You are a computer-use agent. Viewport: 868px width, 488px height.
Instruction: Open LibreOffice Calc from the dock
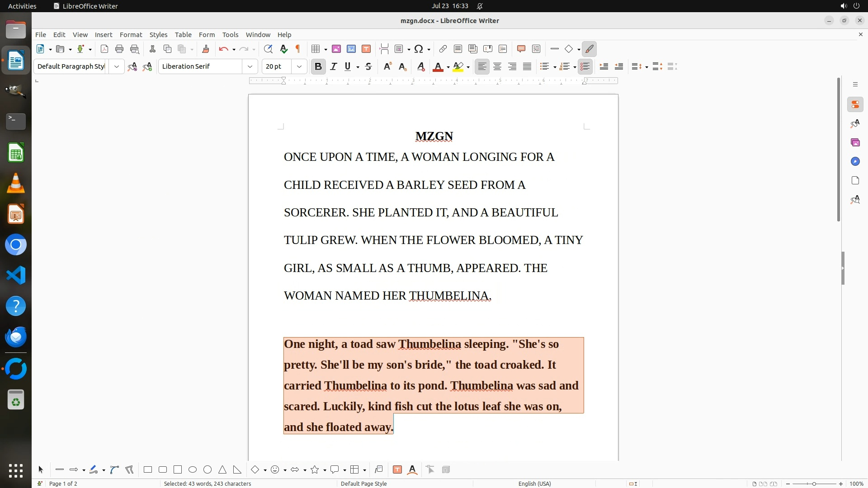point(16,153)
